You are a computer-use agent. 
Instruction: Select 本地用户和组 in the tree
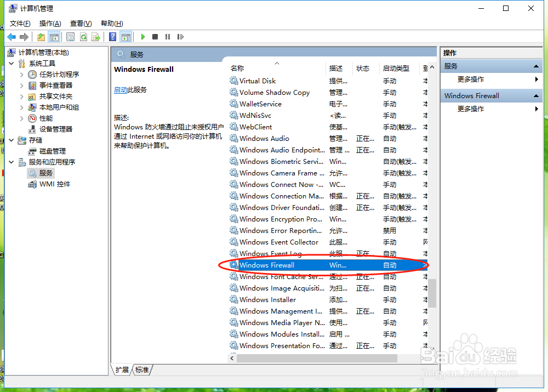click(59, 107)
